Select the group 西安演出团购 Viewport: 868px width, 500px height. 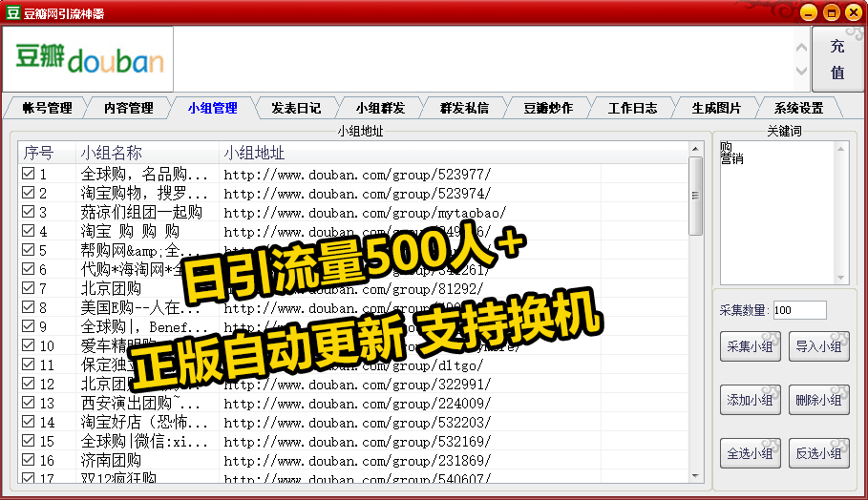[138, 404]
